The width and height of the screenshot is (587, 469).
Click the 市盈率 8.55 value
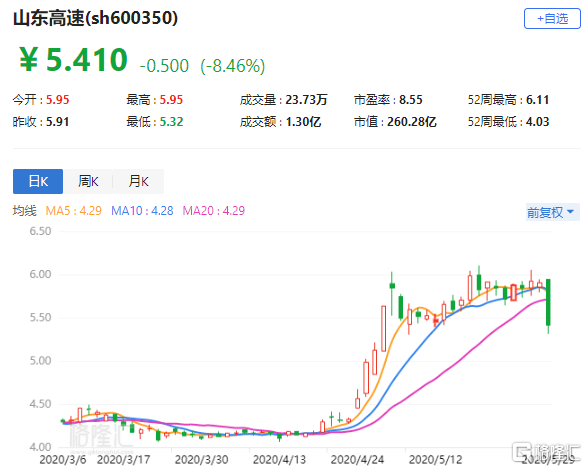(x=411, y=100)
